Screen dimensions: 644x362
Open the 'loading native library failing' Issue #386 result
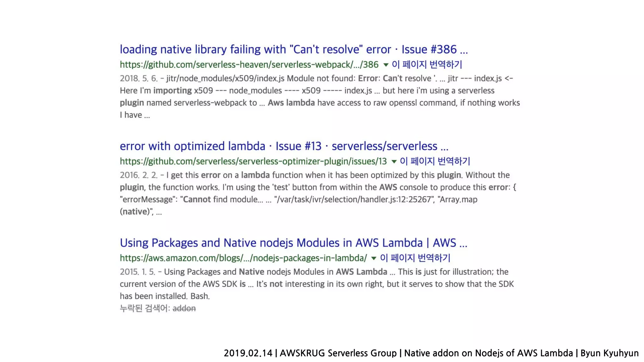[x=294, y=49]
